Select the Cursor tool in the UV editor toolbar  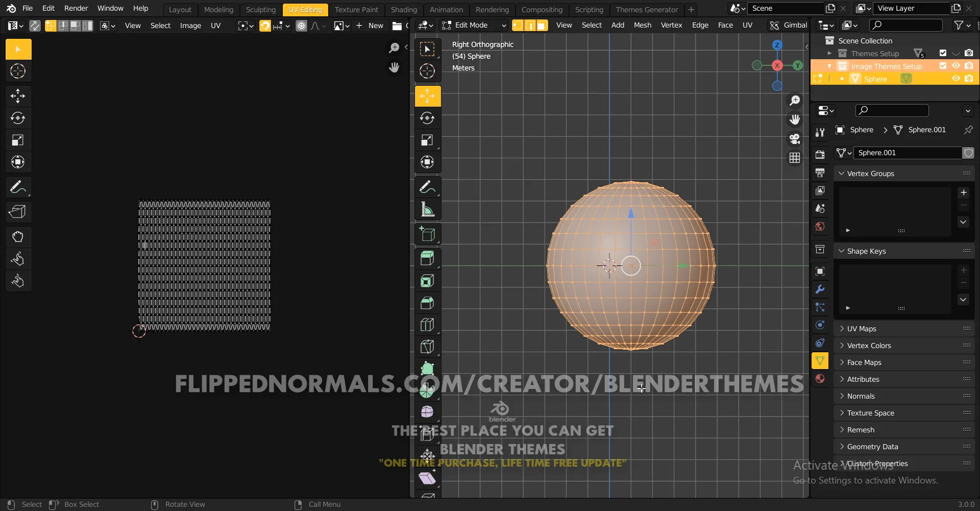(18, 71)
